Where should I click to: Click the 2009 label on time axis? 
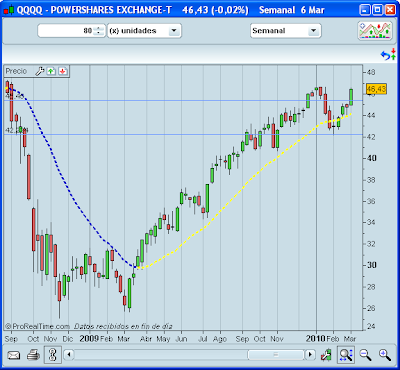coord(89,339)
